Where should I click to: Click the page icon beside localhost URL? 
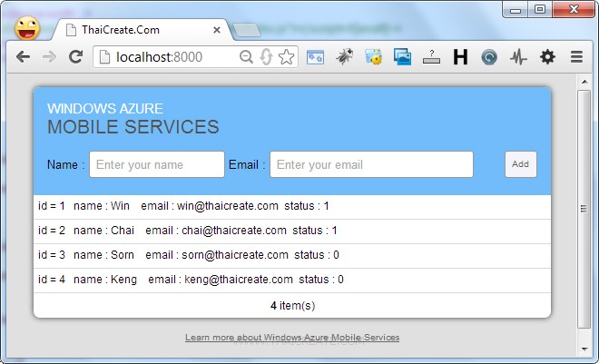click(104, 57)
